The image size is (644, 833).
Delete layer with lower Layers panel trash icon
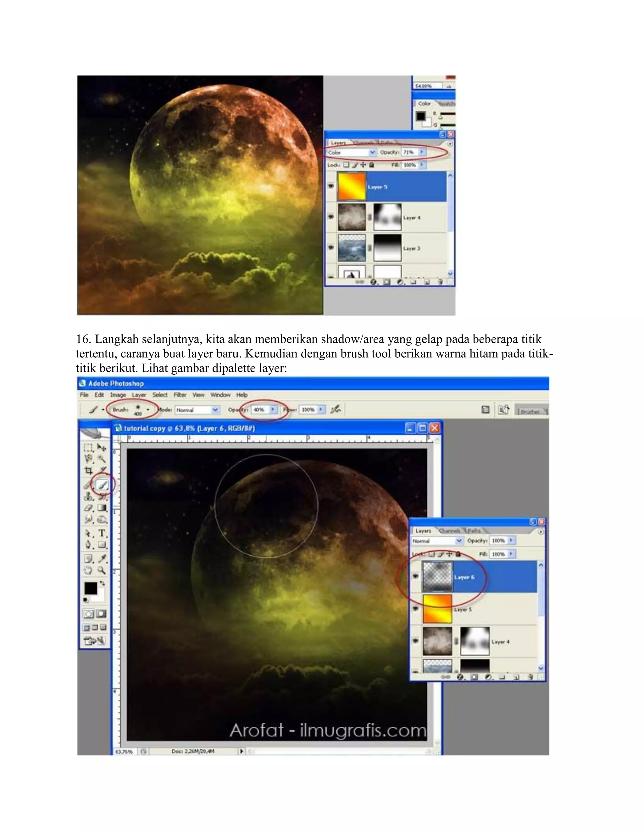pos(530,677)
